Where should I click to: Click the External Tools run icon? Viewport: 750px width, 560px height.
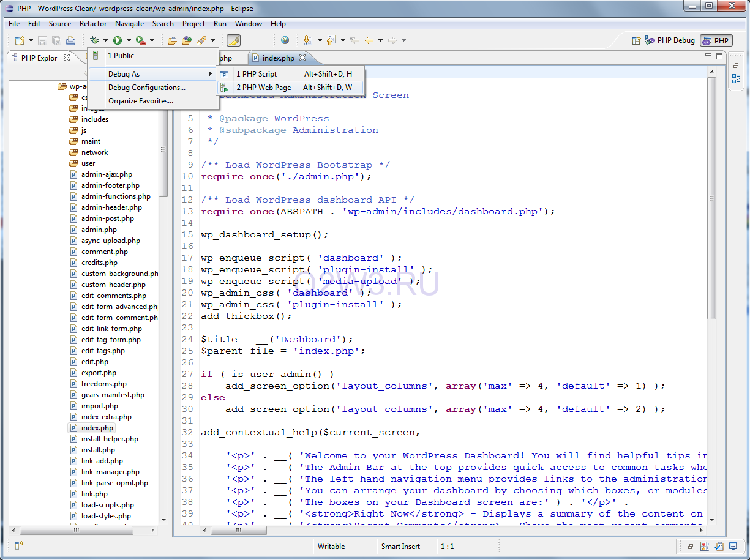tap(140, 41)
